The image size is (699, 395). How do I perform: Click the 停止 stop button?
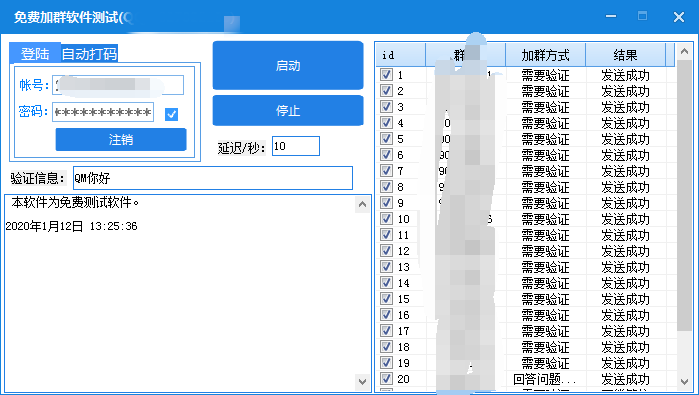point(288,111)
